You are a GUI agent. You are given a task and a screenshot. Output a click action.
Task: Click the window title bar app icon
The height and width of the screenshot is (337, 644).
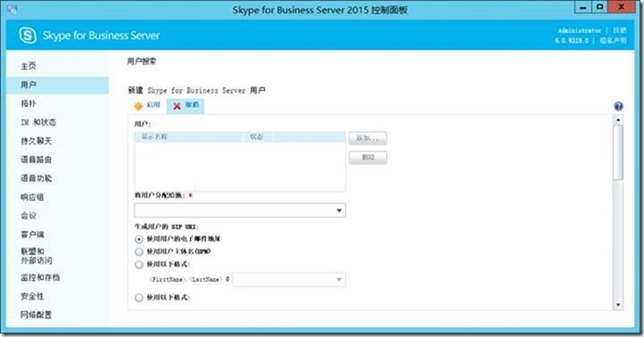pyautogui.click(x=12, y=10)
